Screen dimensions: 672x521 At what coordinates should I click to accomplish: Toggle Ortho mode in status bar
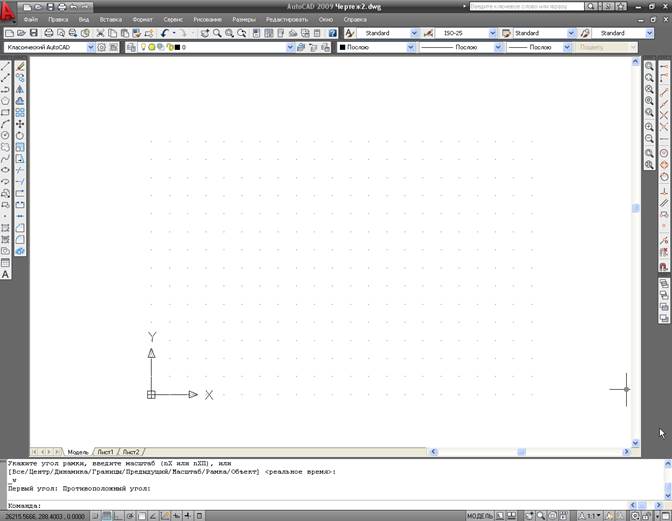(x=117, y=516)
